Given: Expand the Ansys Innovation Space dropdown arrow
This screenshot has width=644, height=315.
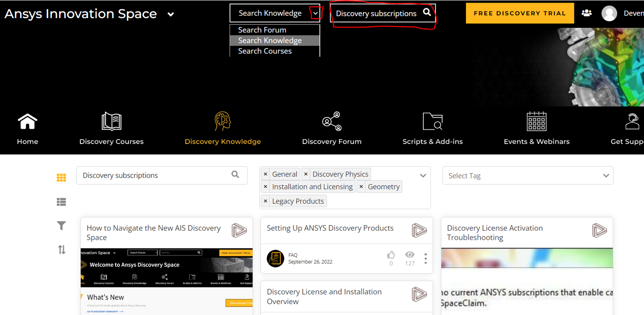Looking at the screenshot, I should [171, 14].
